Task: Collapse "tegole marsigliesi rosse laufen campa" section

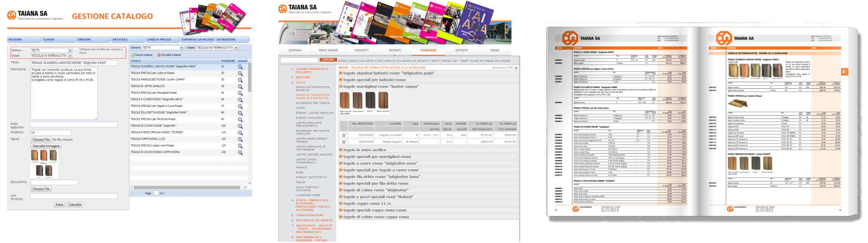Action: pos(341,87)
